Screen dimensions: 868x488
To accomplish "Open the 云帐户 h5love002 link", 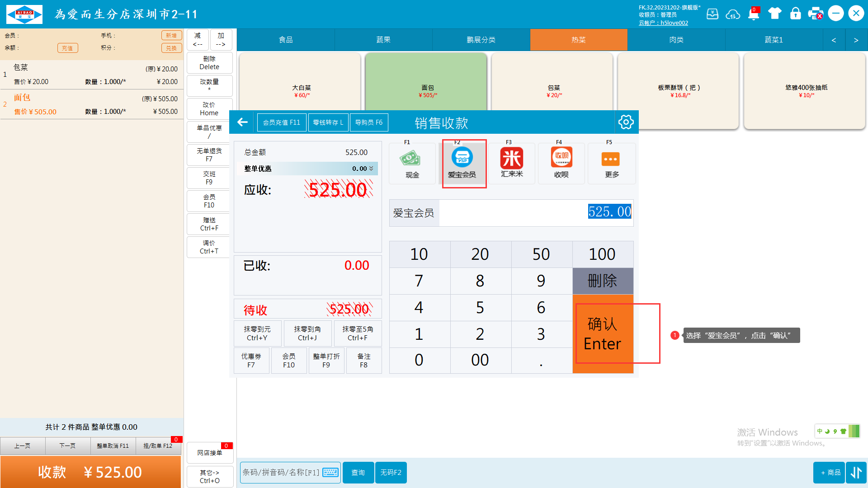I will (663, 23).
